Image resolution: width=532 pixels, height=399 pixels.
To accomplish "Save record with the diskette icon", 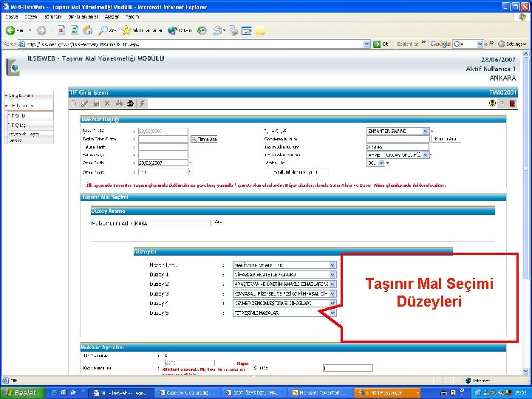I will click(x=96, y=103).
